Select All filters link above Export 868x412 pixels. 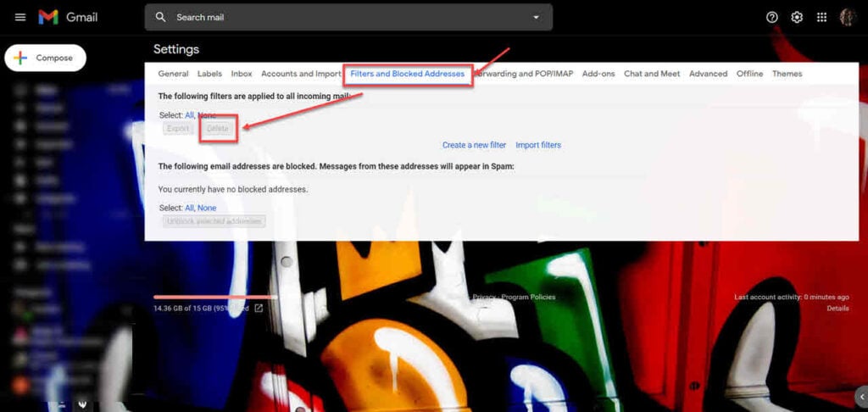(x=189, y=115)
